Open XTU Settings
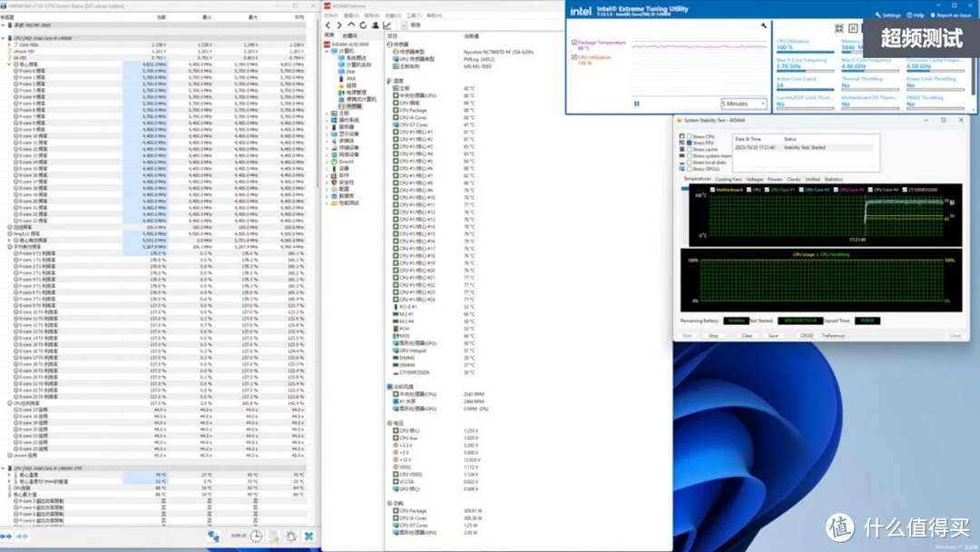The height and width of the screenshot is (552, 980). tap(888, 15)
